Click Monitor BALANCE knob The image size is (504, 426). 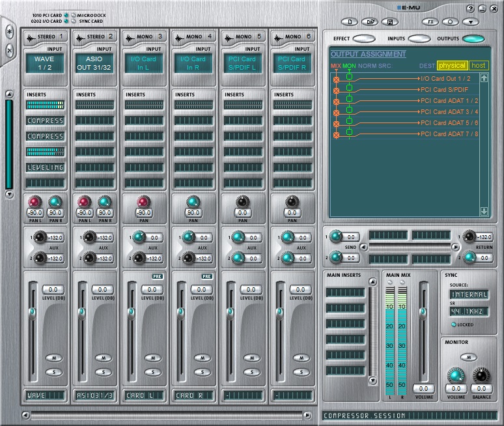pyautogui.click(x=481, y=376)
